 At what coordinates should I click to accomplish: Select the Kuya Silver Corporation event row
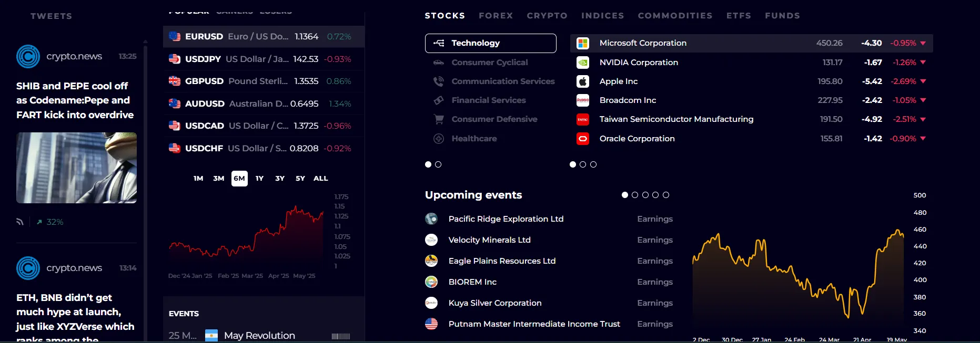549,303
